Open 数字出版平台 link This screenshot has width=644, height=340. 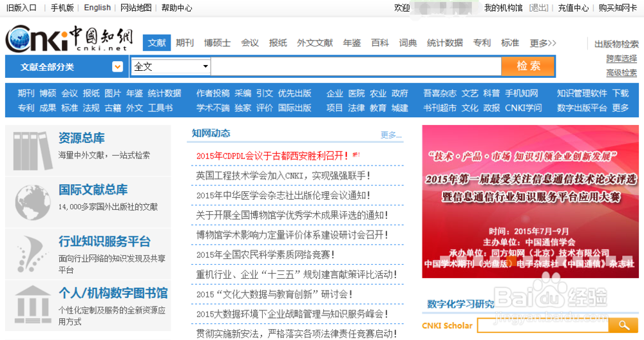click(582, 108)
